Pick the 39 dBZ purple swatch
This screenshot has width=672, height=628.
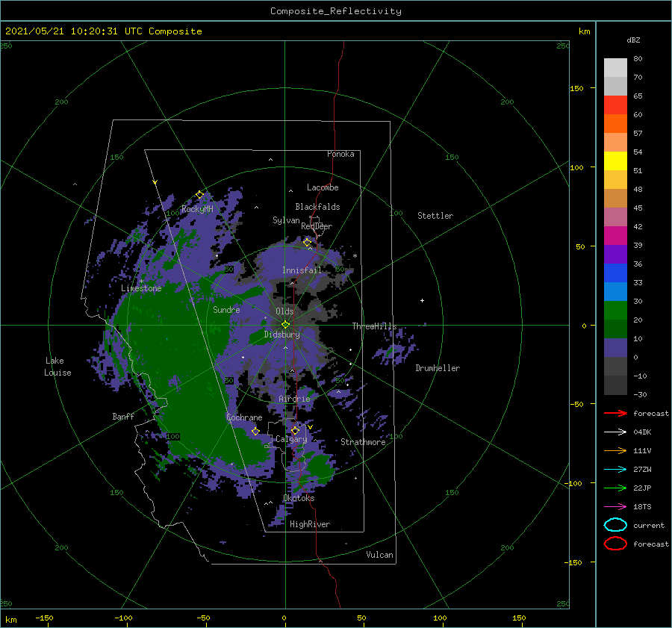[x=615, y=254]
